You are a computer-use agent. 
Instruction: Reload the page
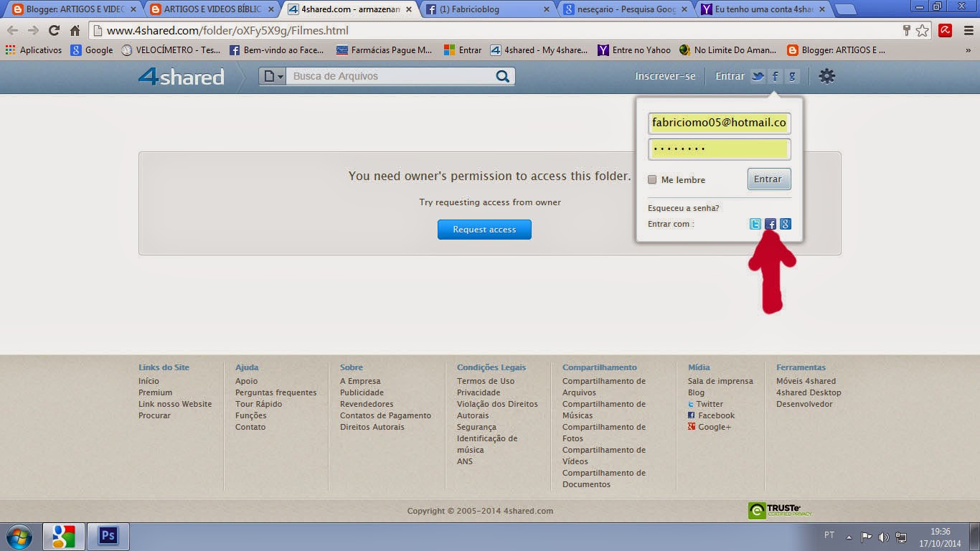[x=54, y=31]
